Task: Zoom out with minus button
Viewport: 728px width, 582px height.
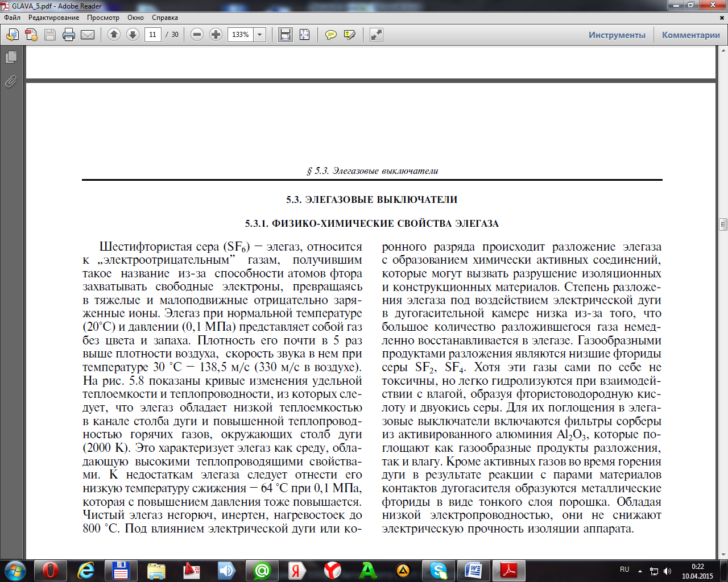Action: pos(197,35)
